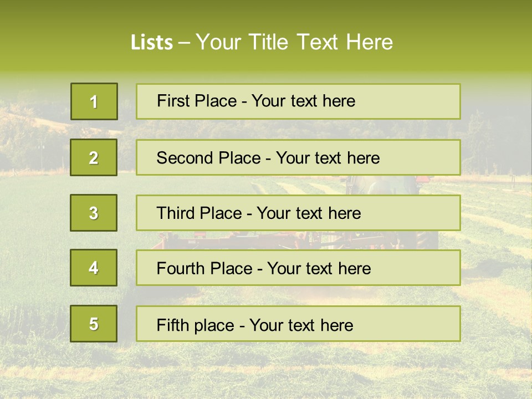Select the First Place text bar
532x399 pixels.
(298, 101)
